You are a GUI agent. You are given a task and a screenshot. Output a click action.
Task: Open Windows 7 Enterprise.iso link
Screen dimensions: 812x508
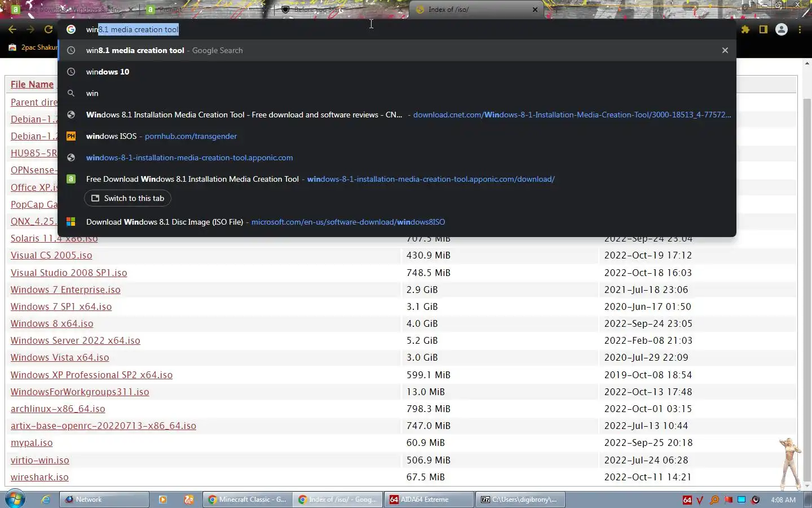(65, 290)
